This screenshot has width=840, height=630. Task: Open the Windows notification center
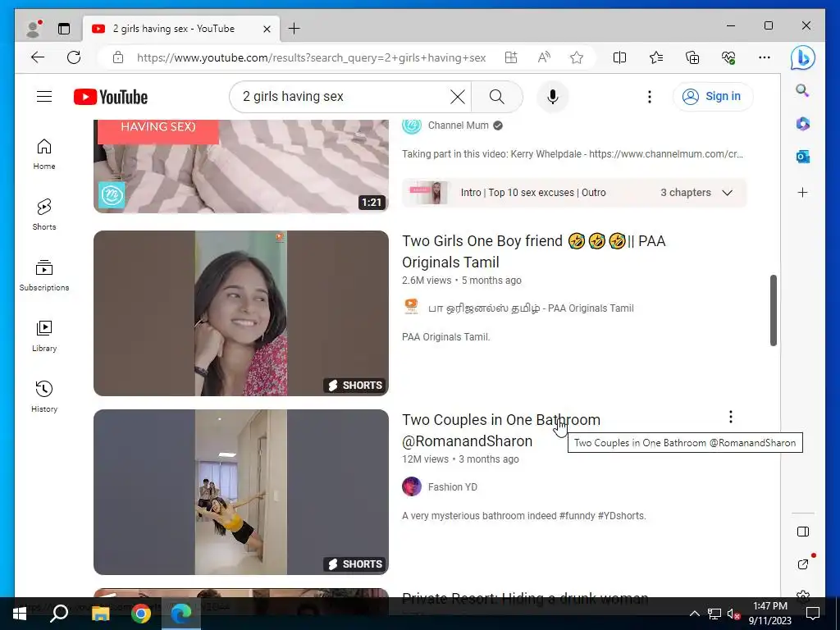coord(813,614)
